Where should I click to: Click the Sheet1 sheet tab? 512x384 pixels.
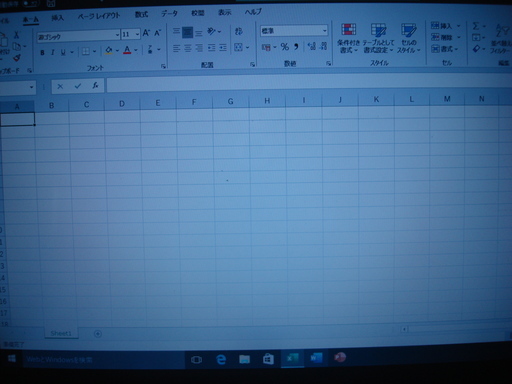(61, 333)
